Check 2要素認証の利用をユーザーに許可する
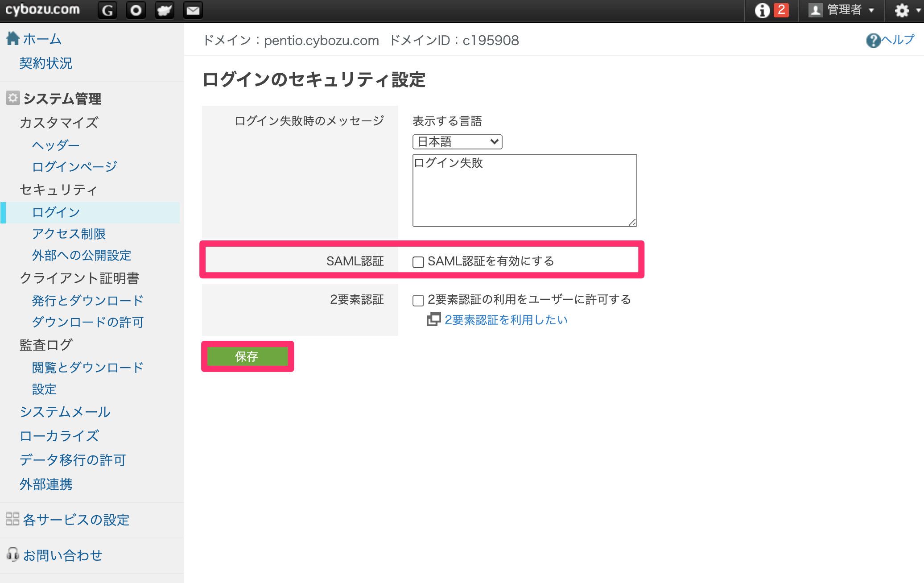The width and height of the screenshot is (924, 583). (418, 300)
